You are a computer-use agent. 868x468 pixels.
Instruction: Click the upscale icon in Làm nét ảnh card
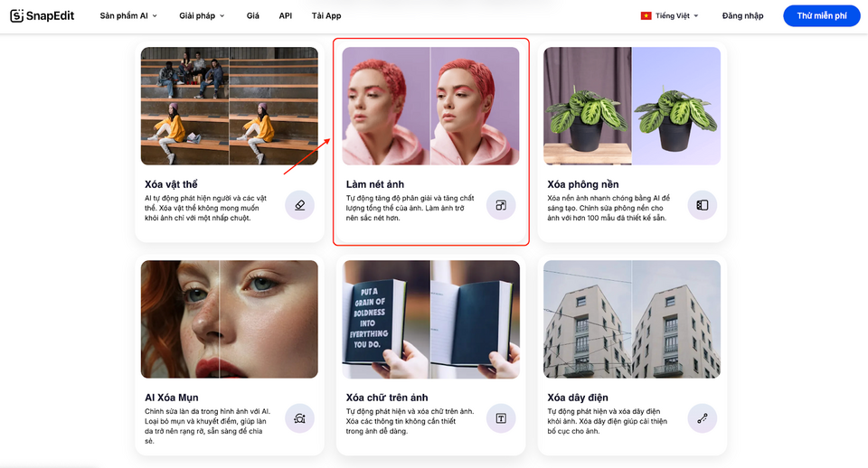pos(501,205)
